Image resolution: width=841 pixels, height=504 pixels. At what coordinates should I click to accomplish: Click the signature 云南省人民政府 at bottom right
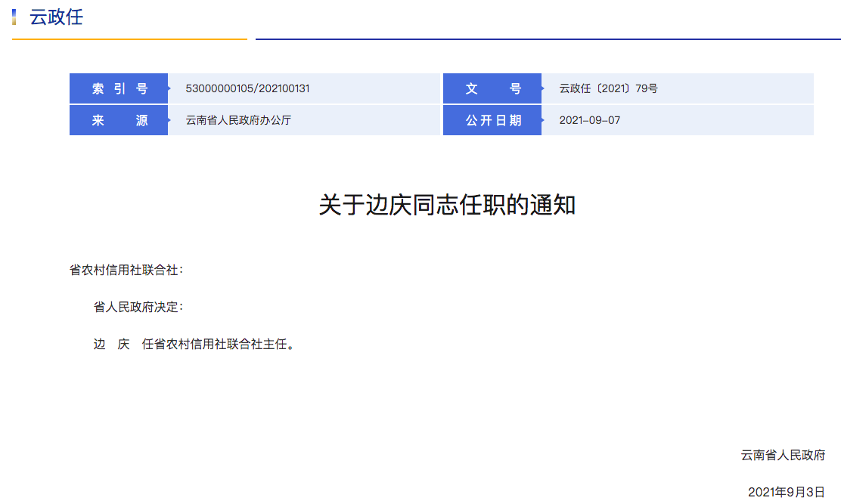tap(783, 455)
